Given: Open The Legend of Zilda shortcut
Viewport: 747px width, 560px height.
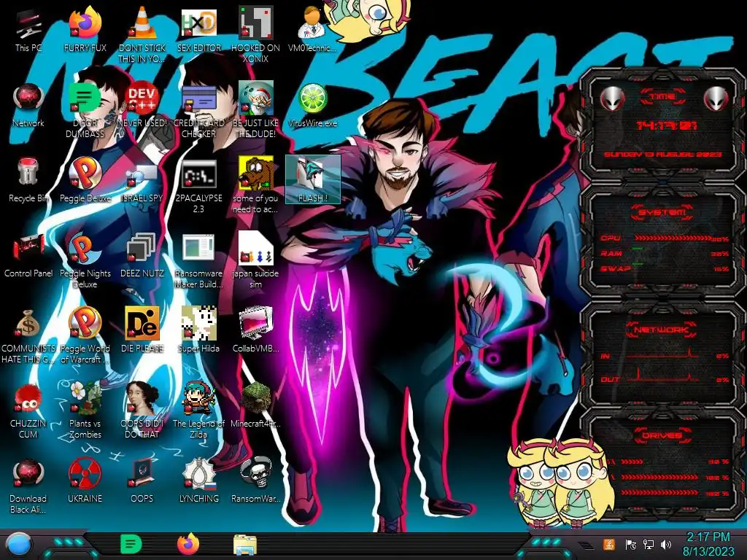Looking at the screenshot, I should tap(198, 411).
